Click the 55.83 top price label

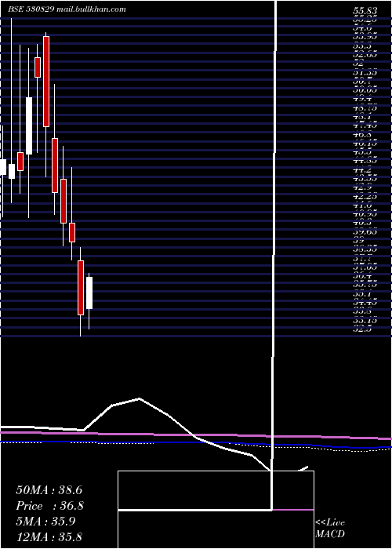coord(366,11)
